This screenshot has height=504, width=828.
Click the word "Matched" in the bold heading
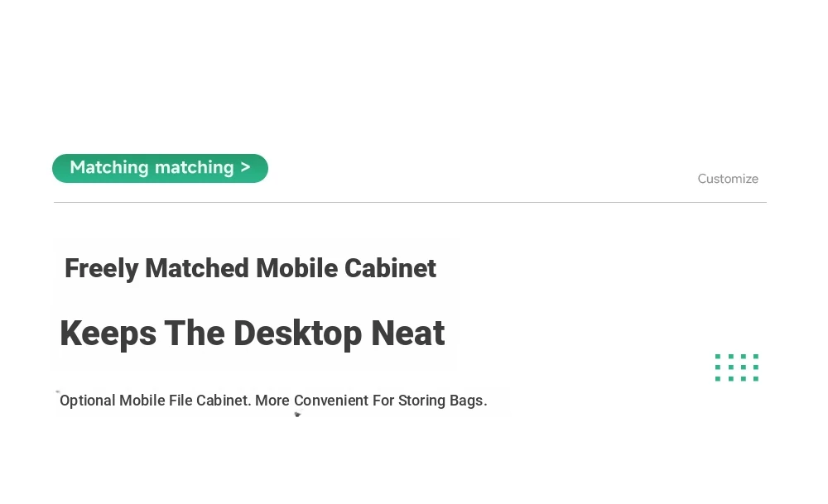tap(197, 268)
